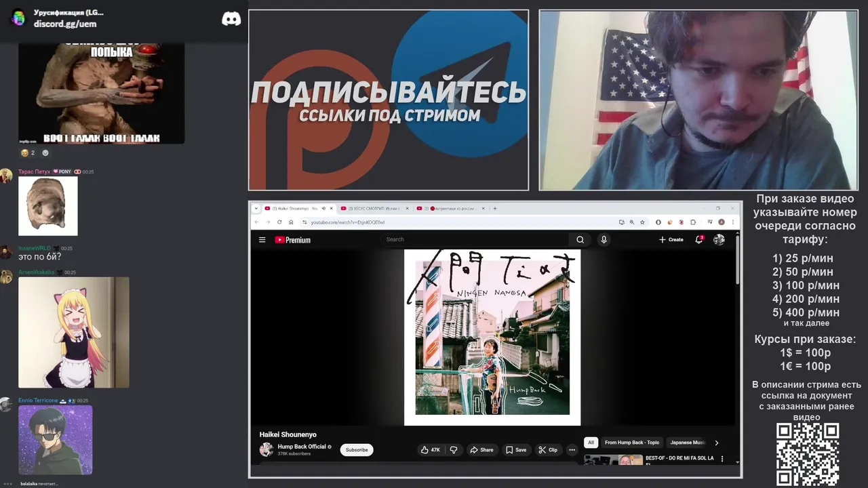Click the ПОДПИСЫВАЙТЕСЬ banner
868x488 pixels.
[389, 100]
